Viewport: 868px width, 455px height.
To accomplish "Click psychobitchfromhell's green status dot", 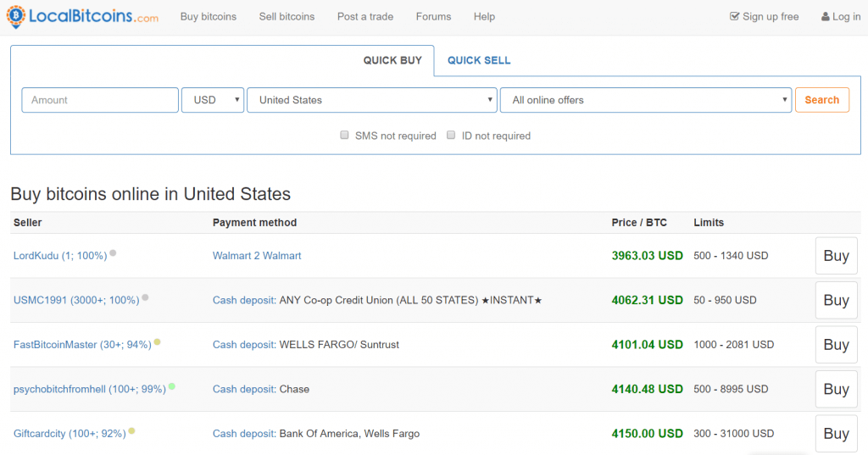I will 171,386.
